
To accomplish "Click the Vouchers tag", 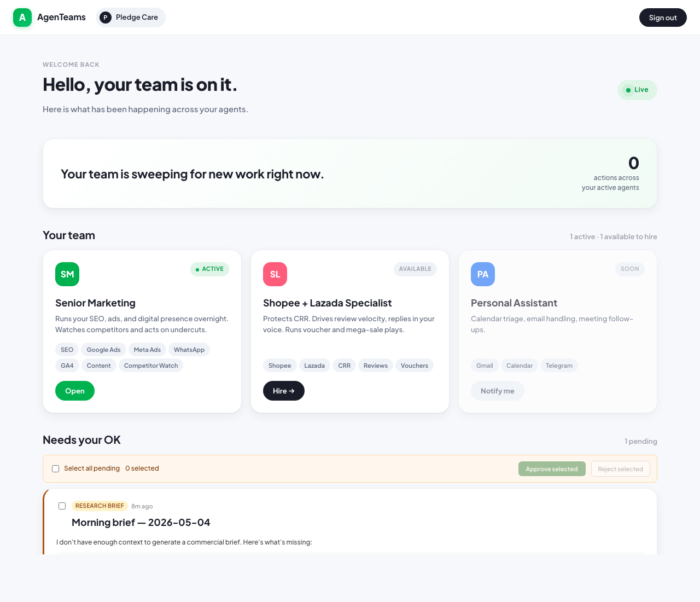I will tap(415, 366).
